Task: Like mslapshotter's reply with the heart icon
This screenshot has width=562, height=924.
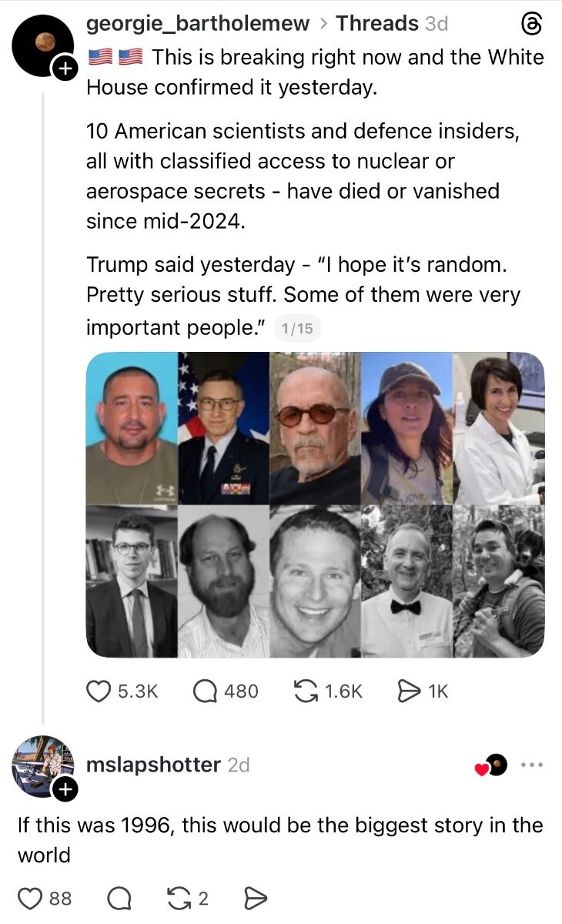Action: [x=30, y=898]
